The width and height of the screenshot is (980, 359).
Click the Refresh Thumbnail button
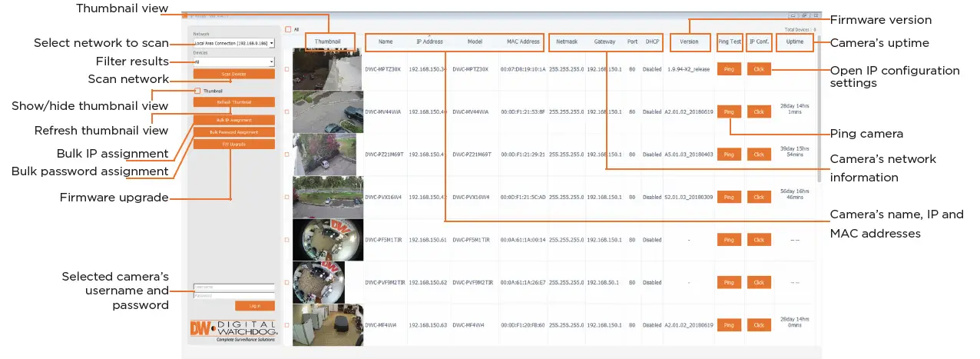233,101
